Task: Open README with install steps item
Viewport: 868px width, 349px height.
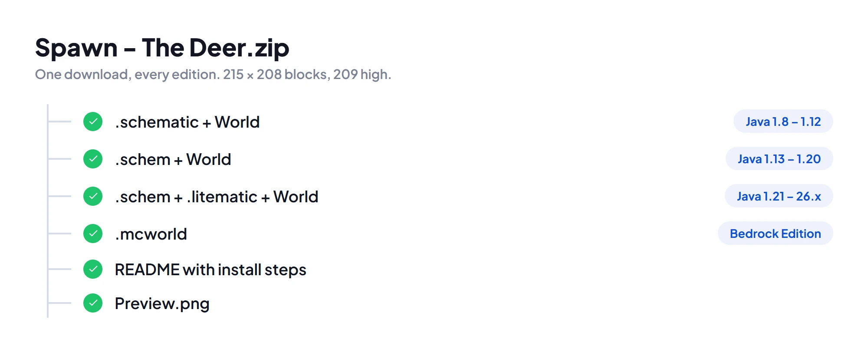Action: click(x=210, y=270)
